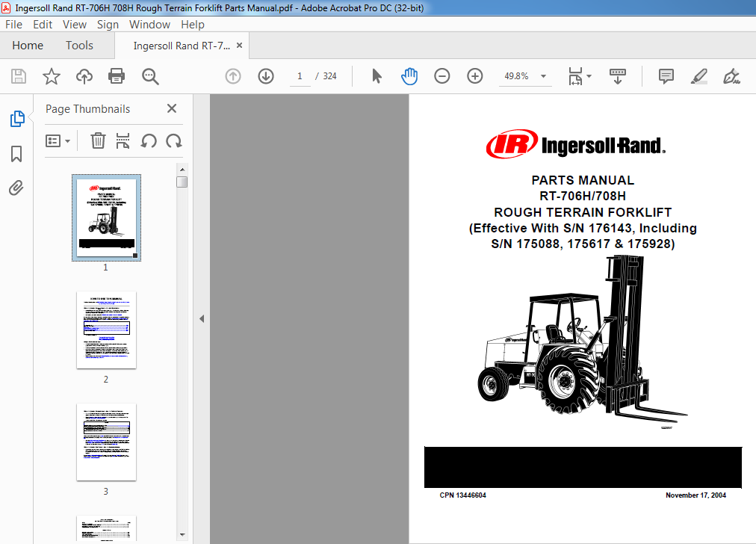
Task: Open the zoom level dropdown arrow
Action: (x=543, y=76)
